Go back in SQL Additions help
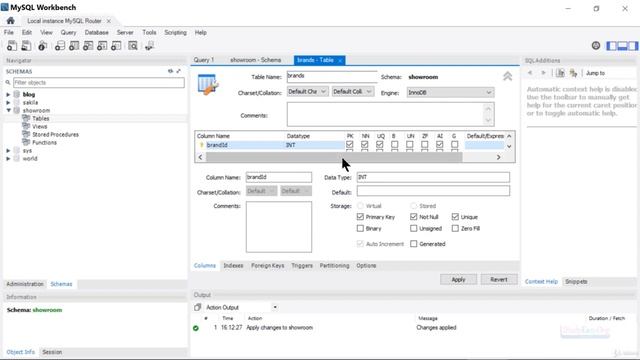 (530, 73)
